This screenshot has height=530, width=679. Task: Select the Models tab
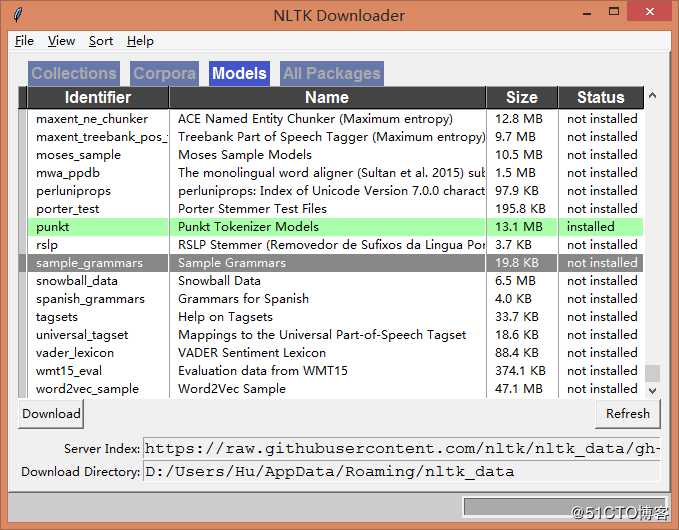coord(239,73)
